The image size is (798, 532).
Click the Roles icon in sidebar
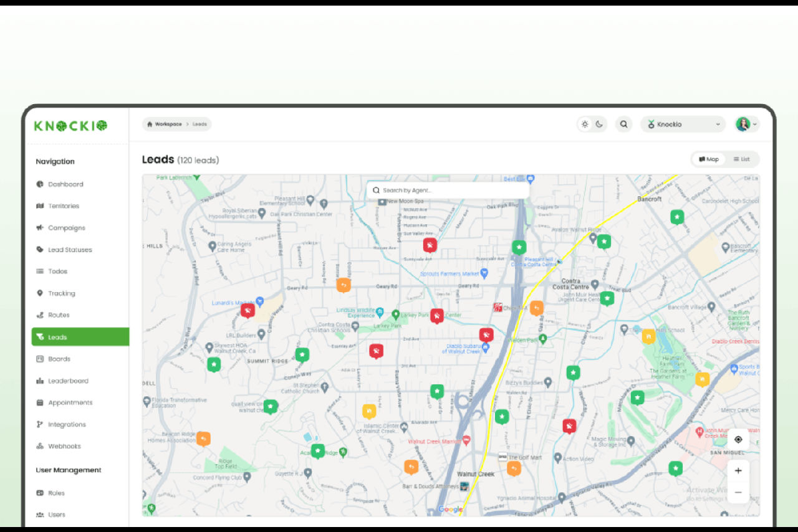click(x=40, y=493)
